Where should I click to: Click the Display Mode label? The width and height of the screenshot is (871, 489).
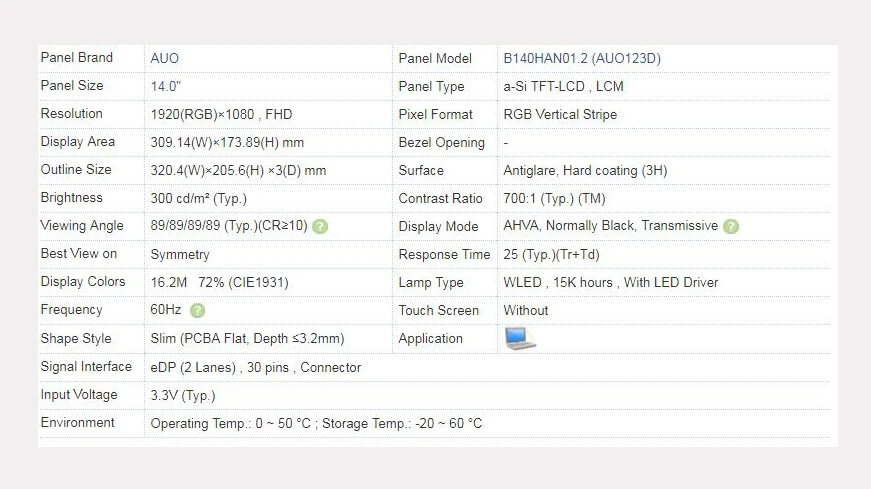[438, 227]
